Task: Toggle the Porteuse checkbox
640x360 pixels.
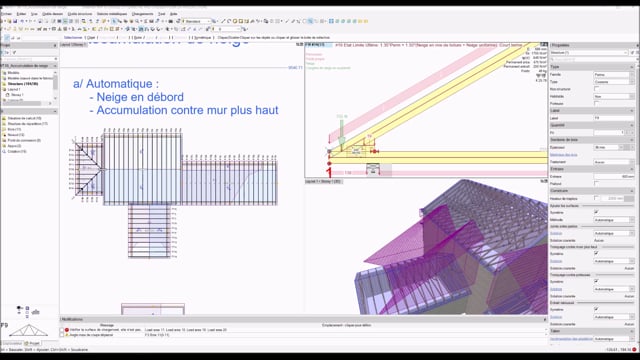Action: coord(596,104)
